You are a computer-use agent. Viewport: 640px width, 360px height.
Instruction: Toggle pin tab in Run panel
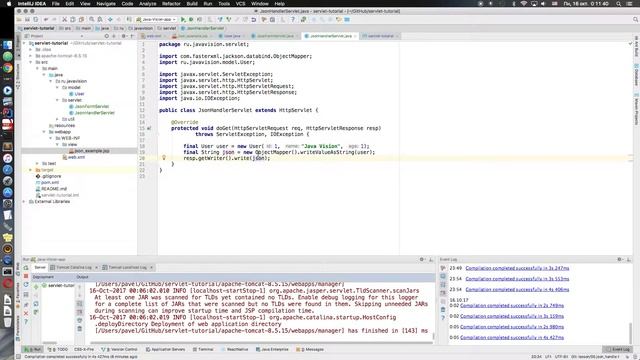(x=26, y=304)
